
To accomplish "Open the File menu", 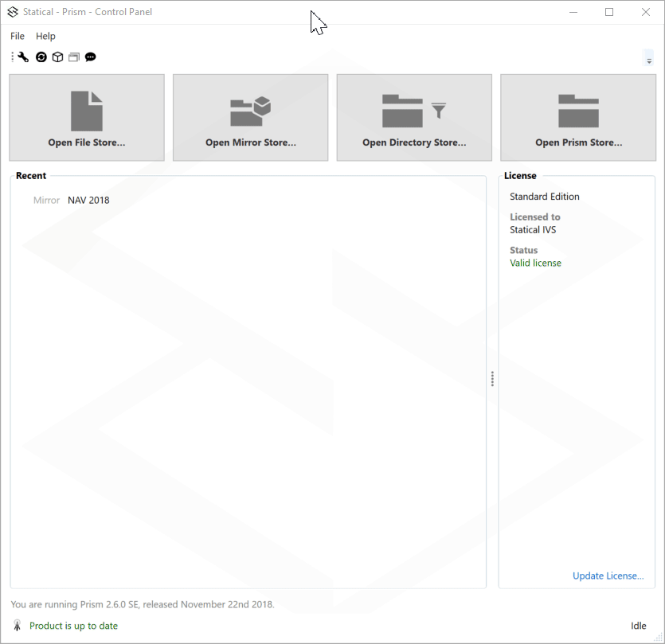I will coord(18,36).
